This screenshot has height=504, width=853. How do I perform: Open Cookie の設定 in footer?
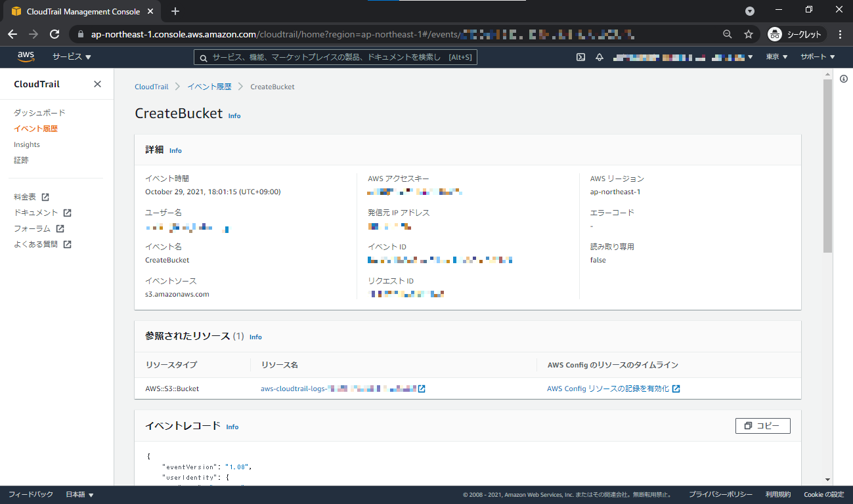(824, 495)
